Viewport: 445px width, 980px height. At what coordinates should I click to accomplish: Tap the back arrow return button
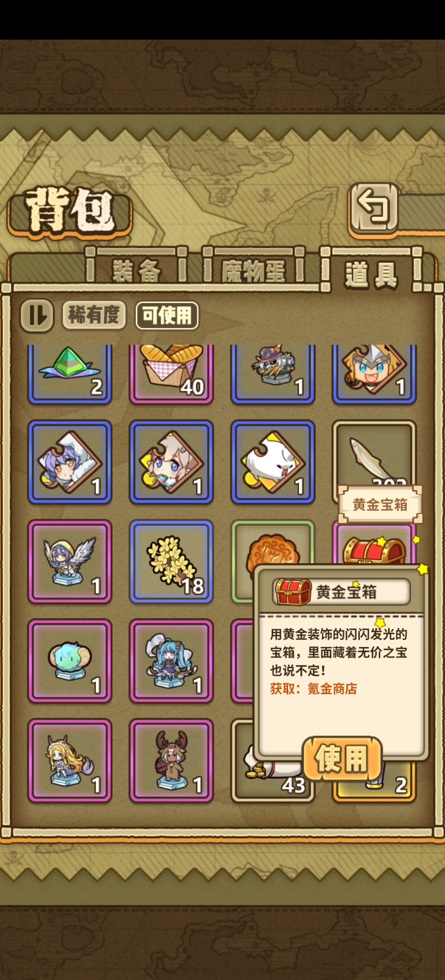click(373, 207)
